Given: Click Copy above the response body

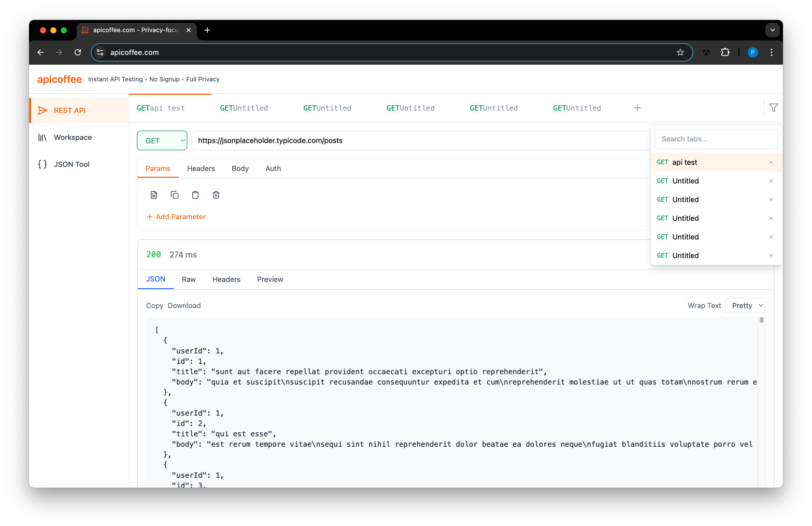Looking at the screenshot, I should tap(154, 306).
